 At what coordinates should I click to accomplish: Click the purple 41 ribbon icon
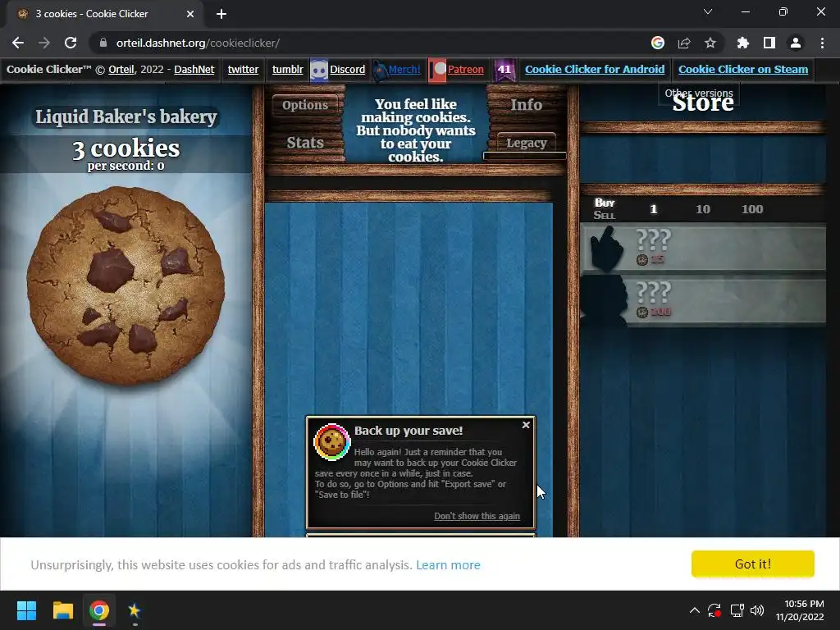pos(504,70)
